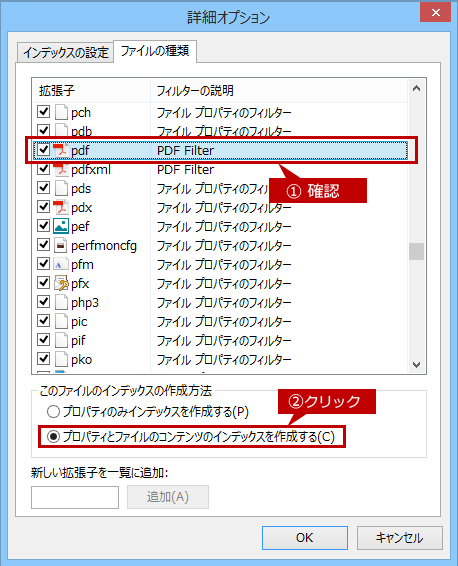Click the pic file icon
Screen dimensions: 458x566
61,321
